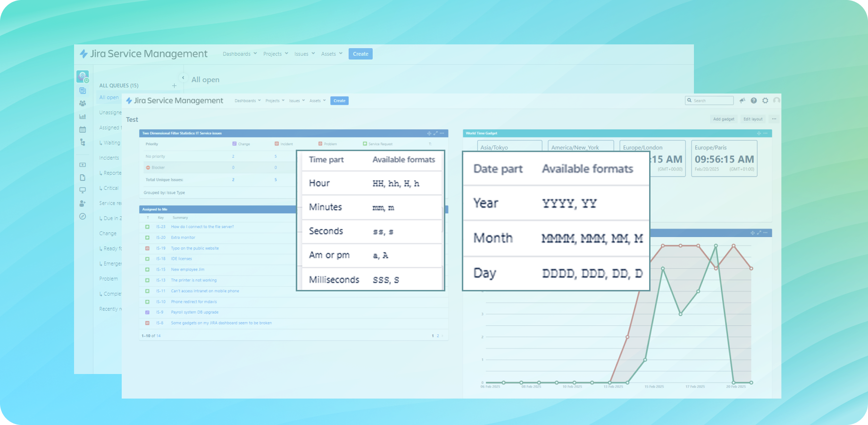The height and width of the screenshot is (425, 868).
Task: Open Assets dropdown in front window
Action: pos(317,101)
